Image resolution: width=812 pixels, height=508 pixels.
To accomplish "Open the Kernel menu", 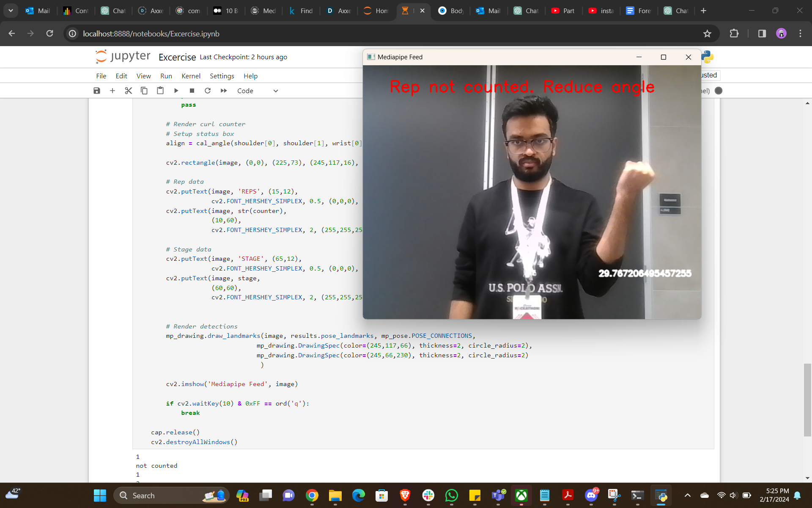I will [x=191, y=76].
